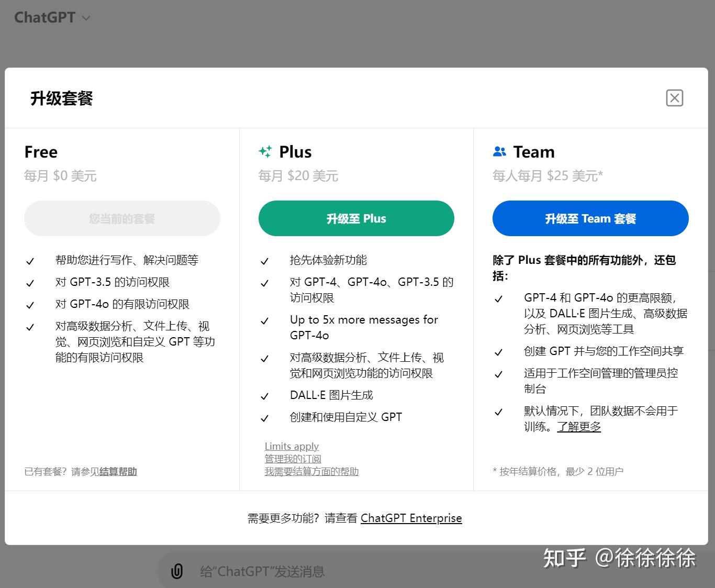The image size is (715, 588).
Task: Click the sparkle icon beside Plus
Action: 265,152
